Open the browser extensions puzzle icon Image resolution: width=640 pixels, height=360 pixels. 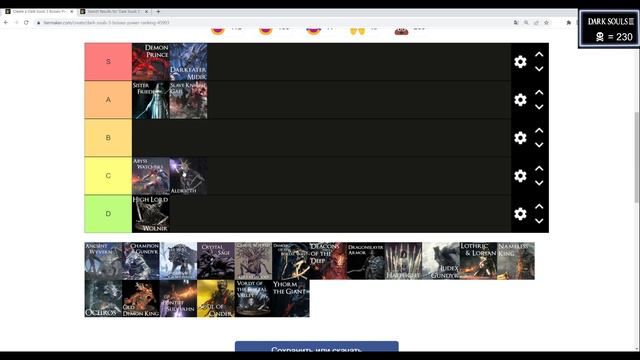point(569,22)
